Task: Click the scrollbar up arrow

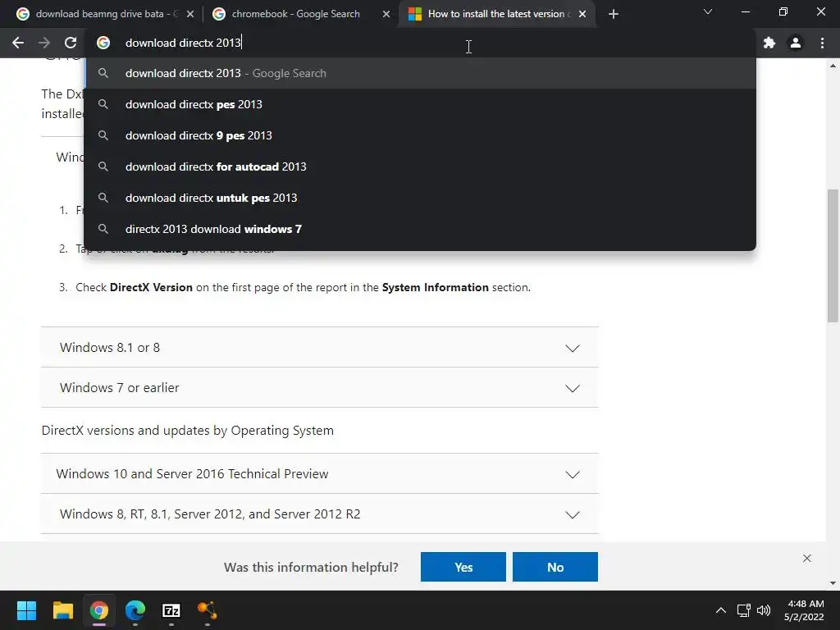Action: (x=833, y=66)
